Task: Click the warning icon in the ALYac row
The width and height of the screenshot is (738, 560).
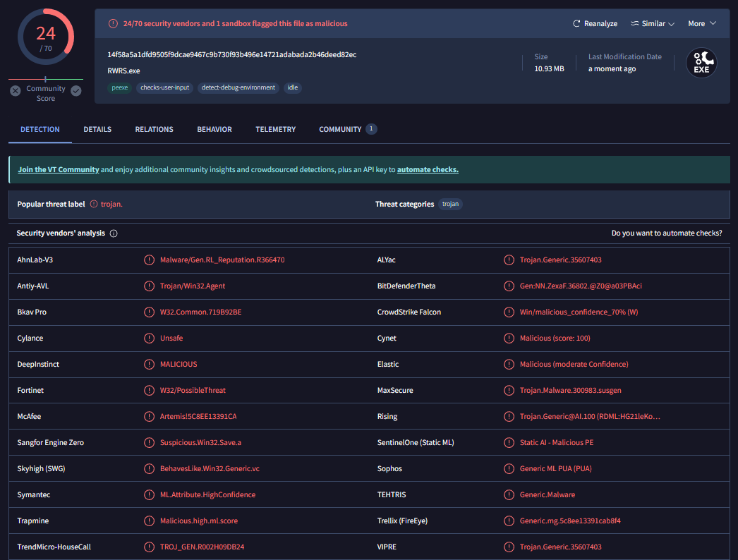Action: pos(509,260)
